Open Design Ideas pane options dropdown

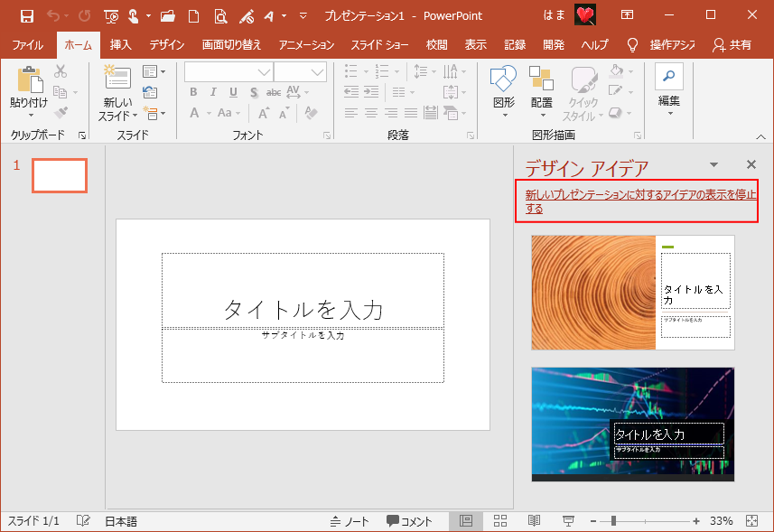click(x=713, y=164)
